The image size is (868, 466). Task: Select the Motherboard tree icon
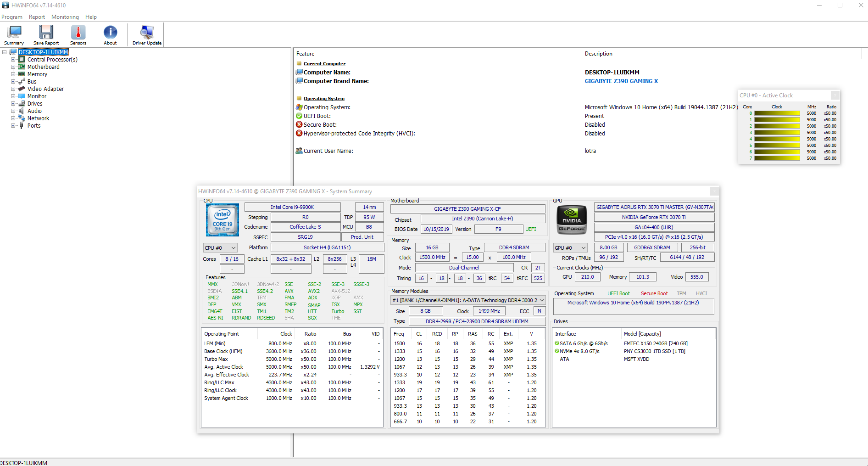pos(22,67)
